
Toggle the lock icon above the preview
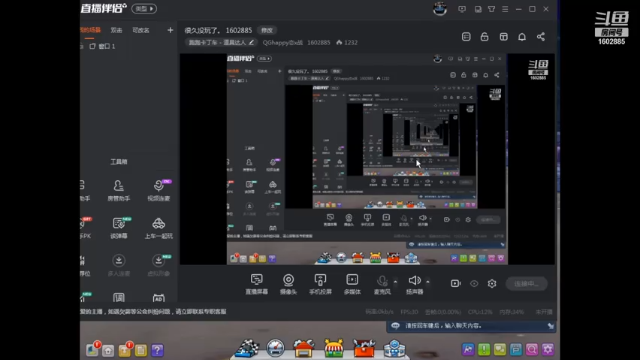(484, 37)
